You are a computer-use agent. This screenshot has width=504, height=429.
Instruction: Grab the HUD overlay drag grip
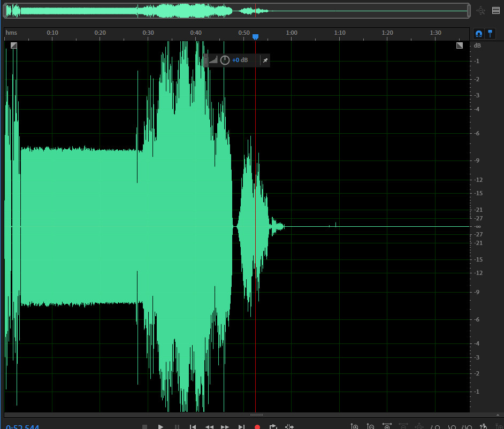[206, 60]
